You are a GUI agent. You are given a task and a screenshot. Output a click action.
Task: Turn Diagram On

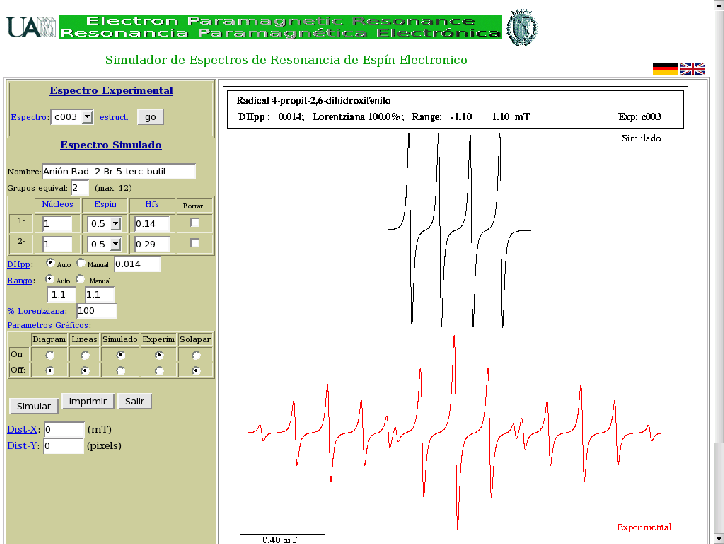click(x=50, y=355)
